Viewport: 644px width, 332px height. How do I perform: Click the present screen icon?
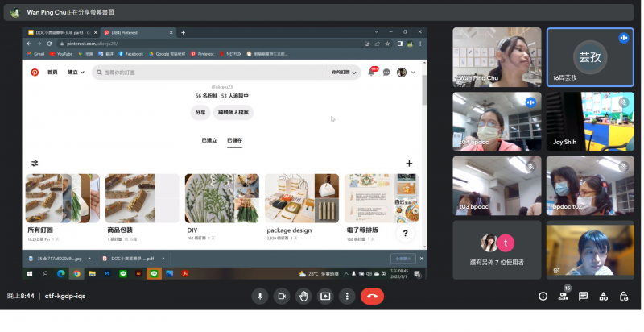(325, 296)
